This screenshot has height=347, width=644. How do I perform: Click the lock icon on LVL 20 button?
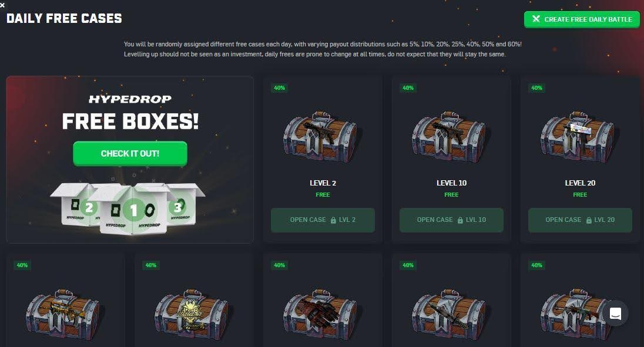click(x=589, y=220)
